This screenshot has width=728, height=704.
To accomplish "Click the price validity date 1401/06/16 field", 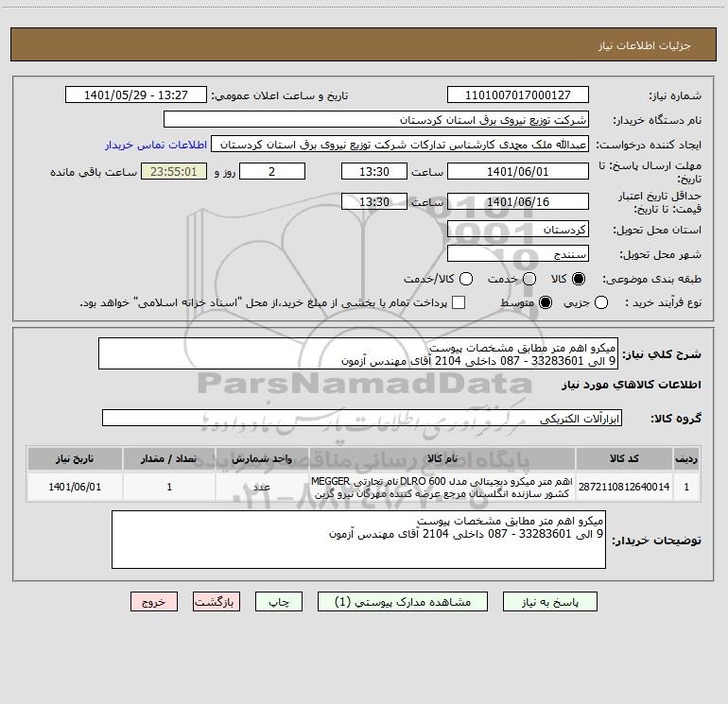I will click(518, 201).
